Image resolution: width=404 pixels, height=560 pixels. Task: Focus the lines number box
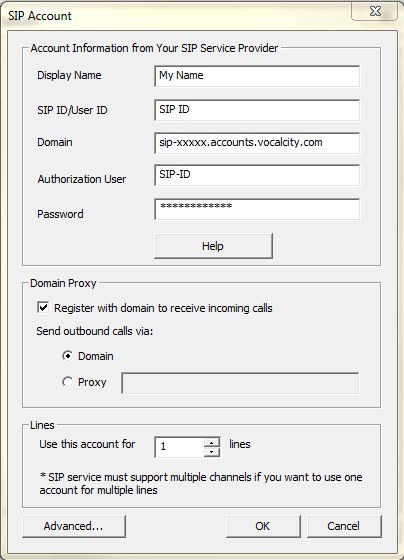pos(180,447)
